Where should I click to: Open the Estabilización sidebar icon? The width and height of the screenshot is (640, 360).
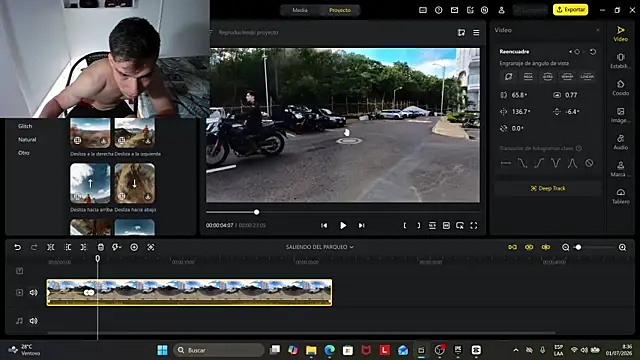click(x=620, y=60)
